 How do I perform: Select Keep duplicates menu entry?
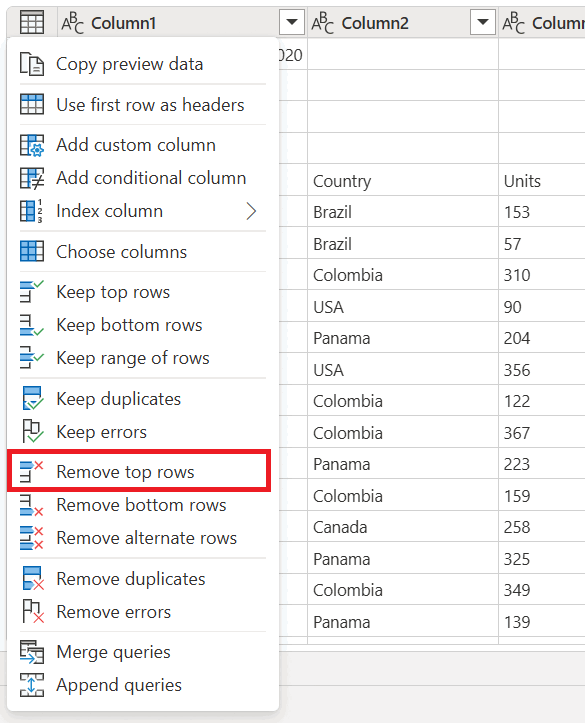[x=143, y=398]
